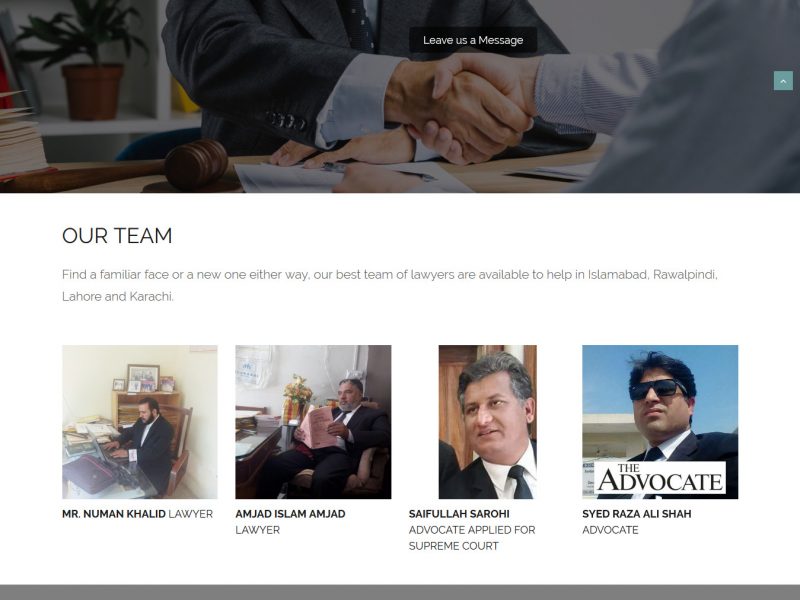Open Amjad Islam Amjad's photo

click(x=313, y=422)
